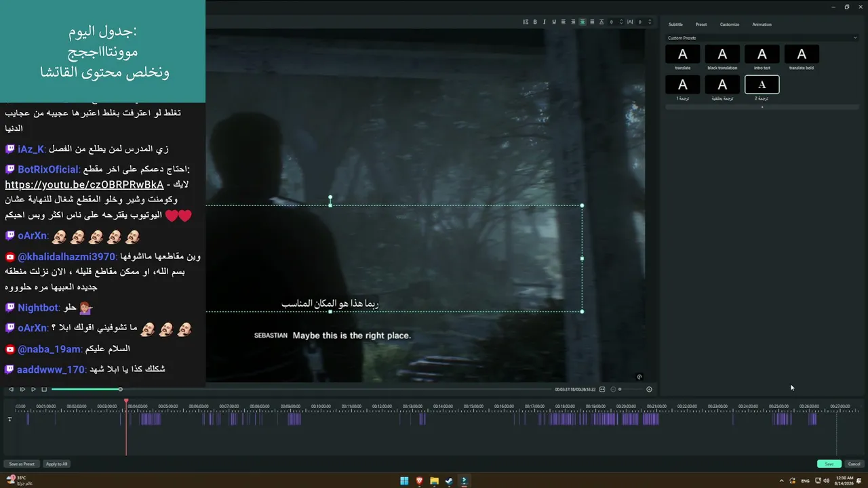This screenshot has width=868, height=488.
Task: Click the iAz_K username in chat
Action: click(x=31, y=149)
